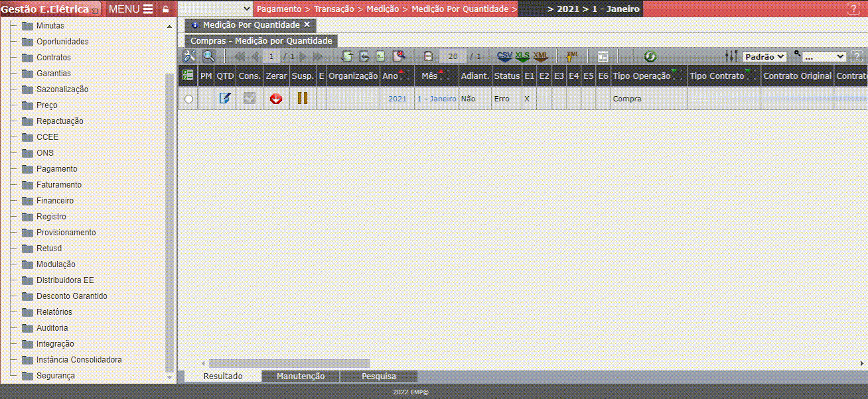Open the Padrão layout dropdown

[x=764, y=57]
